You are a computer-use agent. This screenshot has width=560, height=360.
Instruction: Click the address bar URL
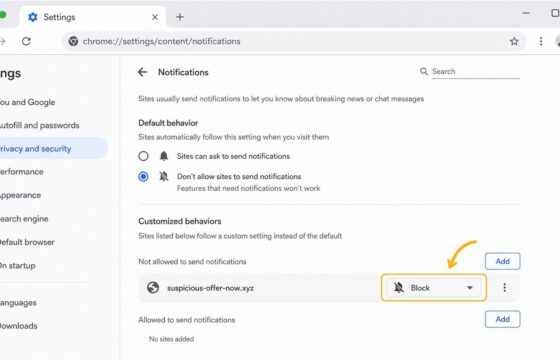pyautogui.click(x=161, y=41)
